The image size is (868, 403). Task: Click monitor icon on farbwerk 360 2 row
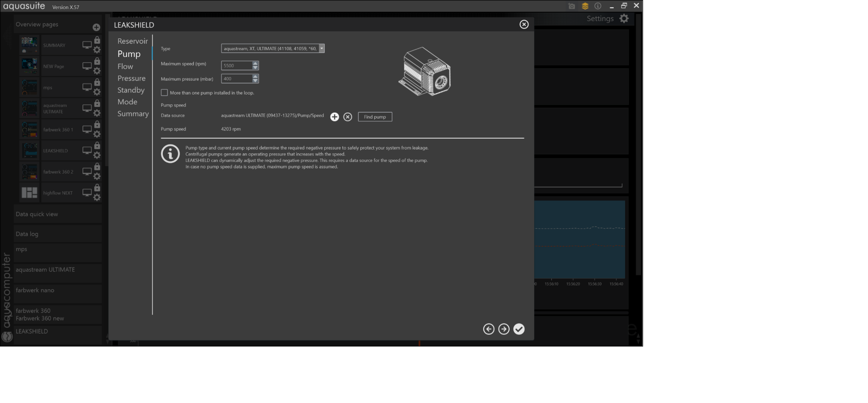tap(87, 172)
